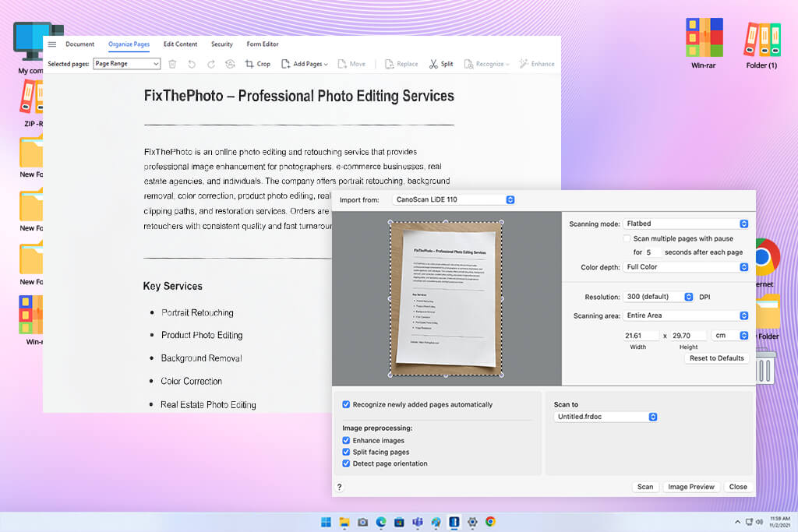Launch the Camera app from the taskbar
The height and width of the screenshot is (532, 798).
coord(363,522)
